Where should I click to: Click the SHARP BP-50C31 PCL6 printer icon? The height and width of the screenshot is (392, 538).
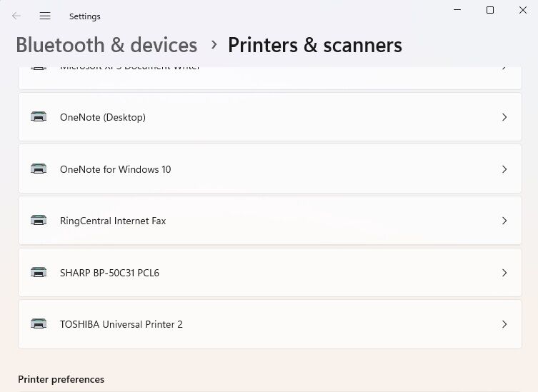[x=39, y=272]
